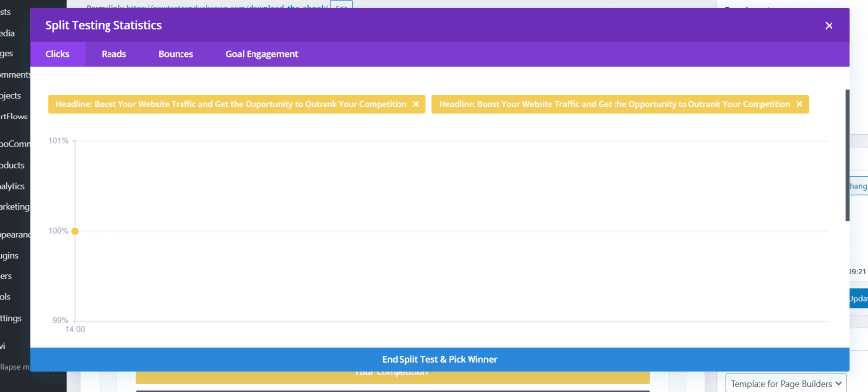
Task: Select the yellow data point at 100%
Action: [75, 231]
